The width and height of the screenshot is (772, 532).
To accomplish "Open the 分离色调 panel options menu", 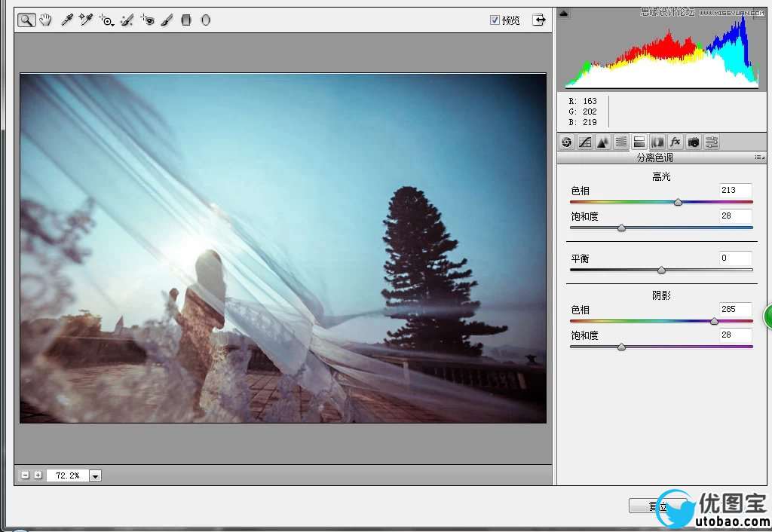I will point(760,157).
